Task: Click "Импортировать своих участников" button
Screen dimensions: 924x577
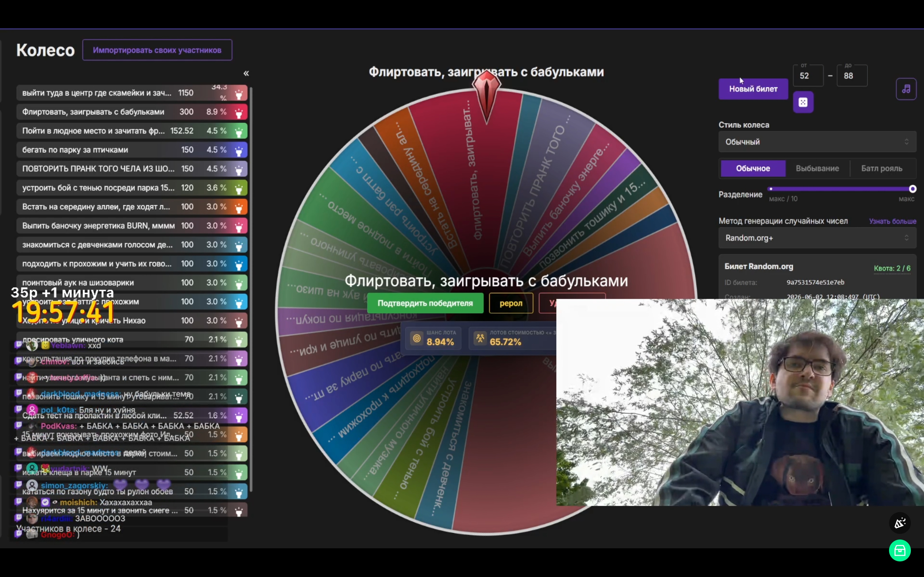Action: point(157,50)
